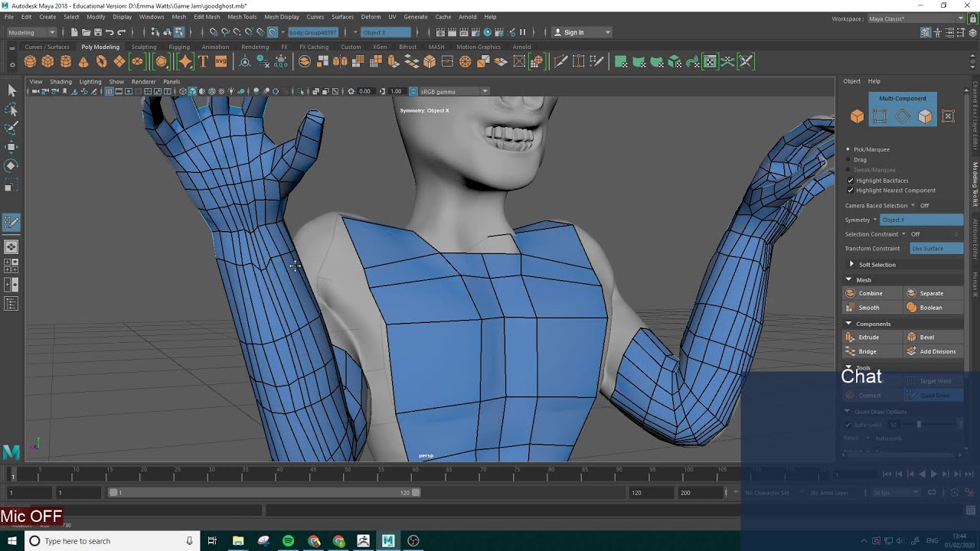Select the polygon Type text tool

coord(203,62)
